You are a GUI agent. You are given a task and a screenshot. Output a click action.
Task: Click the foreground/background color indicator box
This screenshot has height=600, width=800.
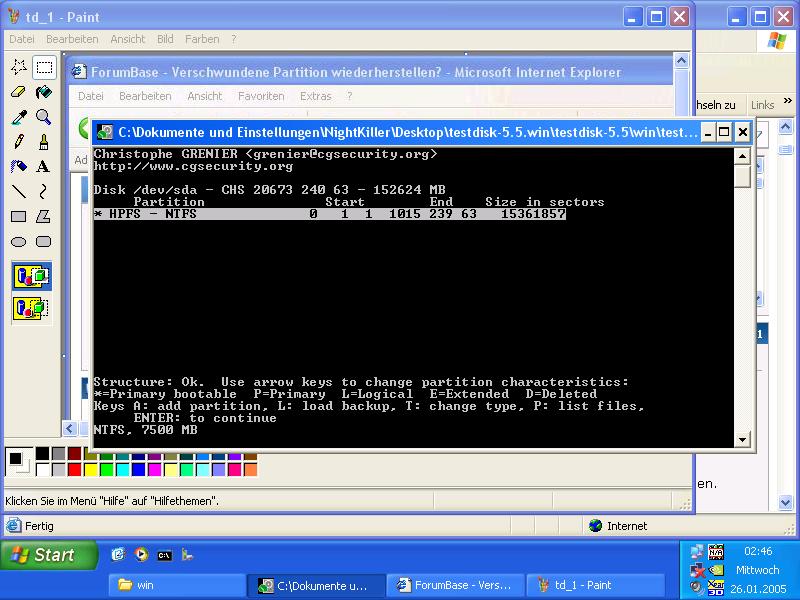[x=18, y=461]
